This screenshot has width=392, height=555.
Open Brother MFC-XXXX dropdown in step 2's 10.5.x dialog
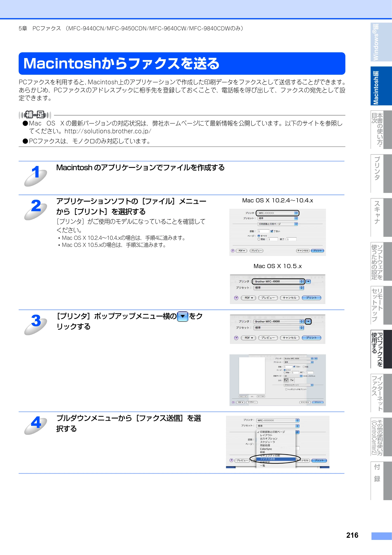(x=279, y=281)
